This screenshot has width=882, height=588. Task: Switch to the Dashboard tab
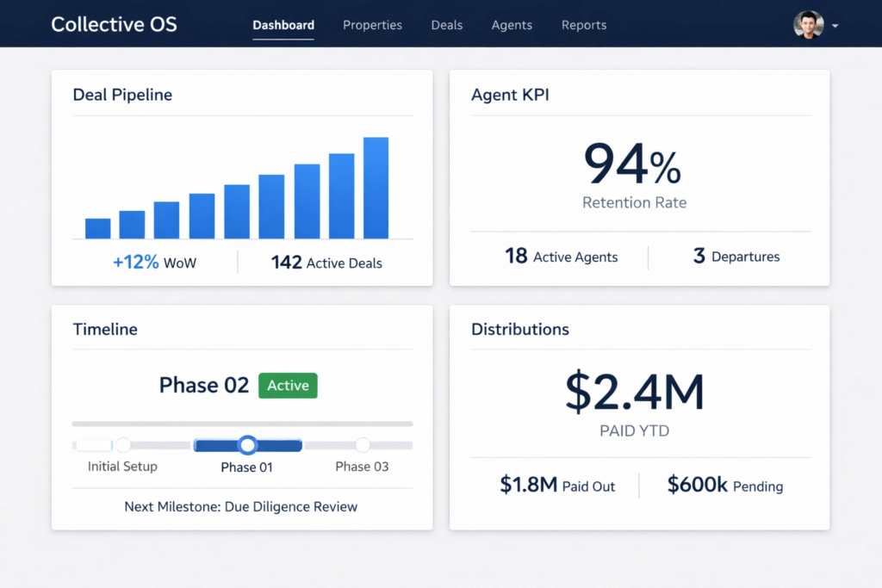click(x=283, y=25)
